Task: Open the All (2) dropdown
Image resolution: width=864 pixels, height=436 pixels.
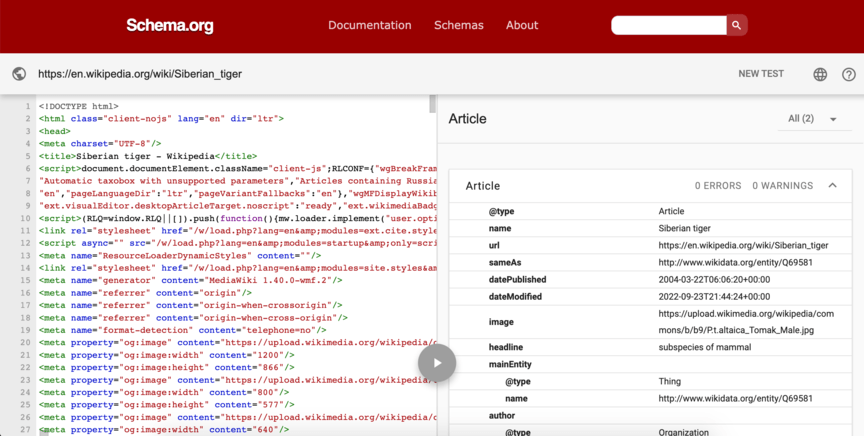Action: [x=814, y=119]
